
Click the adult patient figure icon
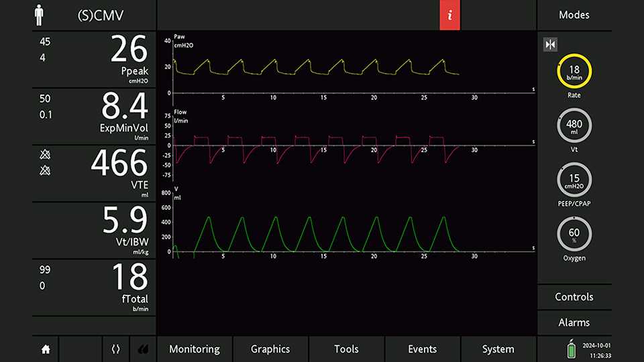click(39, 15)
